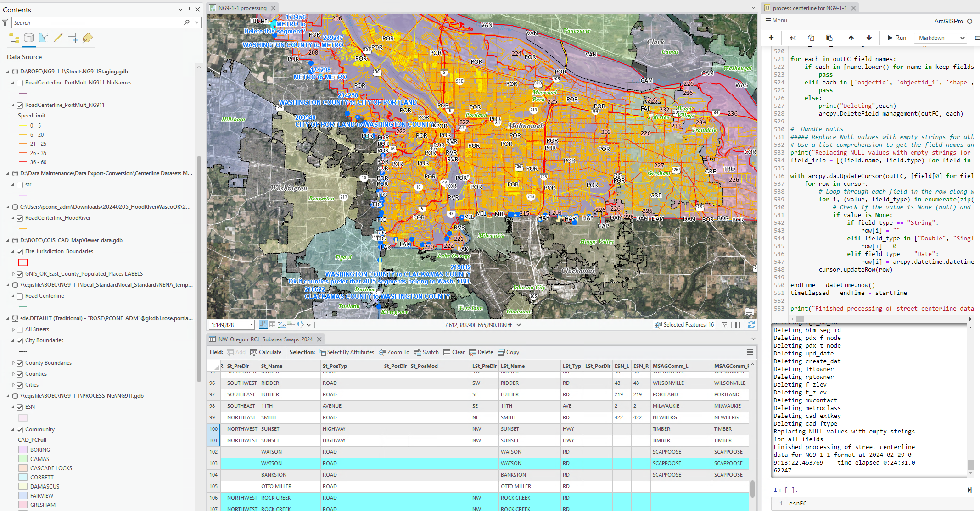The image size is (980, 511).
Task: Expand the All Streets tree item
Action: [x=13, y=329]
